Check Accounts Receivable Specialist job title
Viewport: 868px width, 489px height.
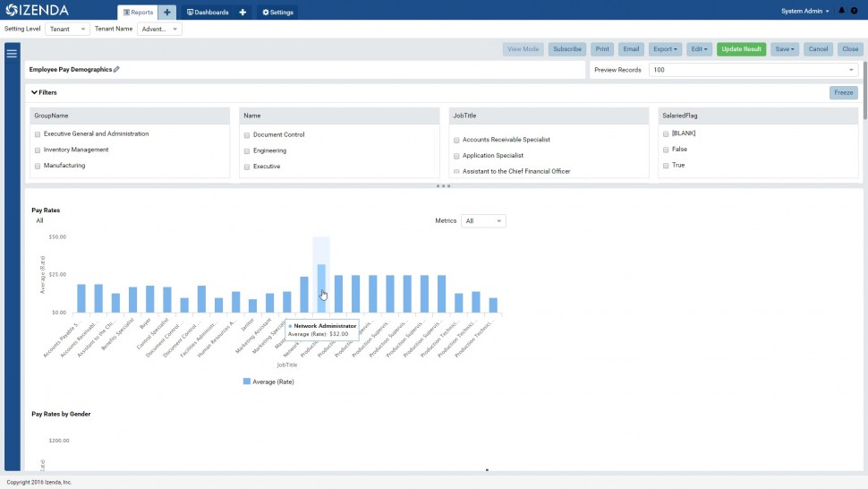pos(456,140)
